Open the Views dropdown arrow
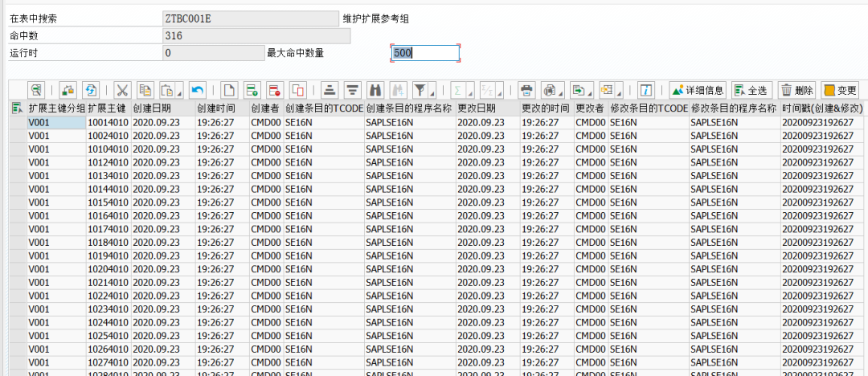The image size is (868, 376). coord(561,92)
